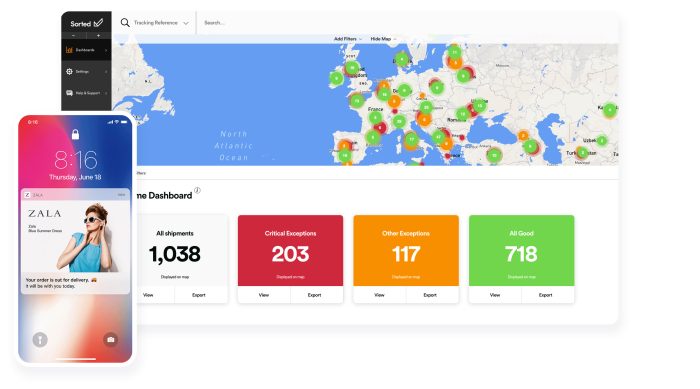Open the Add Filters dropdown
700x389 pixels.
348,39
